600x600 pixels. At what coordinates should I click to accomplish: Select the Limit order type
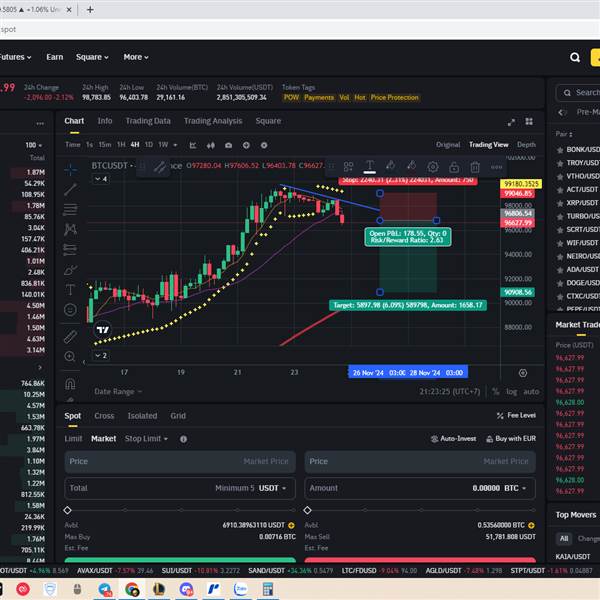point(73,439)
